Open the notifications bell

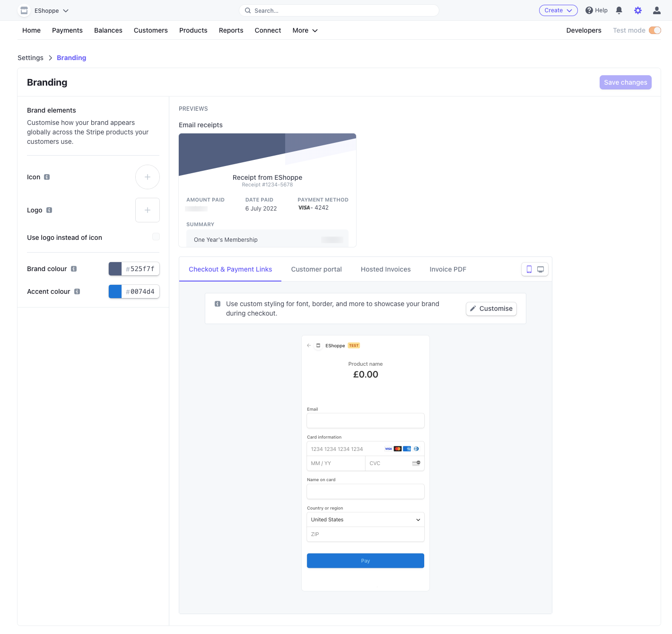point(619,10)
